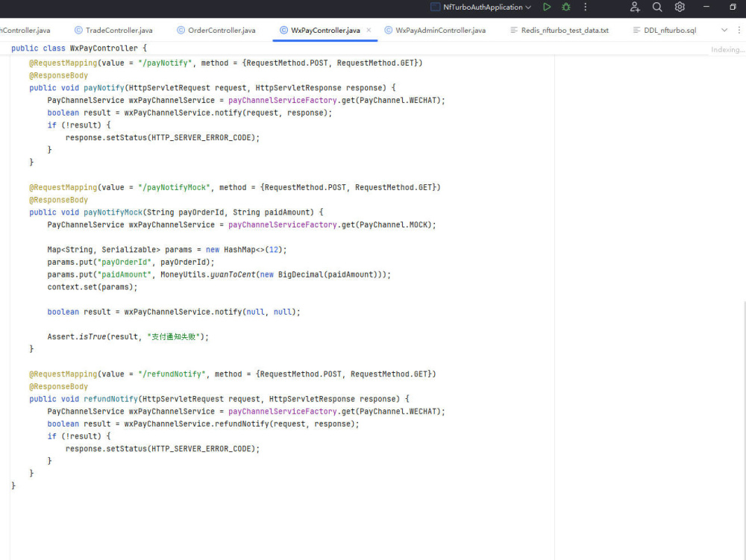746x560 pixels.
Task: Click the payNotify method name
Action: pyautogui.click(x=104, y=88)
